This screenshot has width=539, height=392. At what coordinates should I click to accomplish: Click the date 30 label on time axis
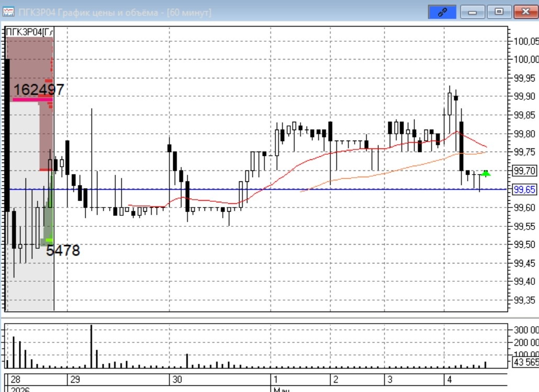tap(177, 379)
